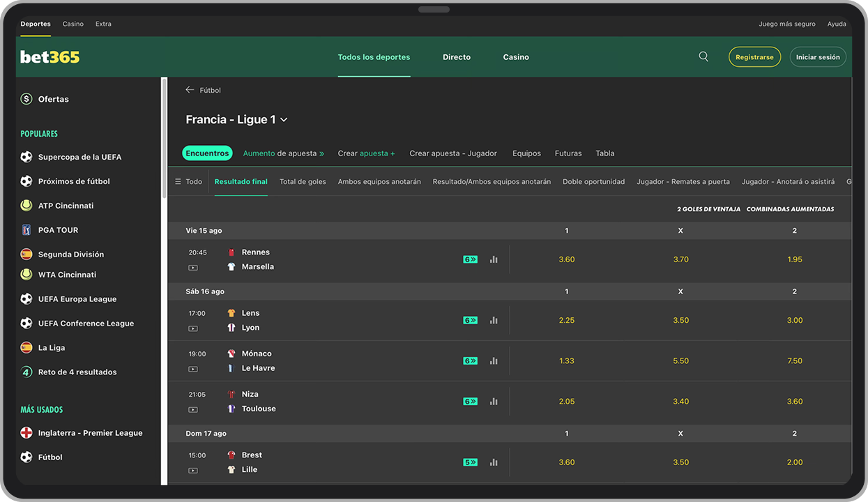Select the Encuentros tab
The height and width of the screenshot is (502, 868).
[x=207, y=153]
